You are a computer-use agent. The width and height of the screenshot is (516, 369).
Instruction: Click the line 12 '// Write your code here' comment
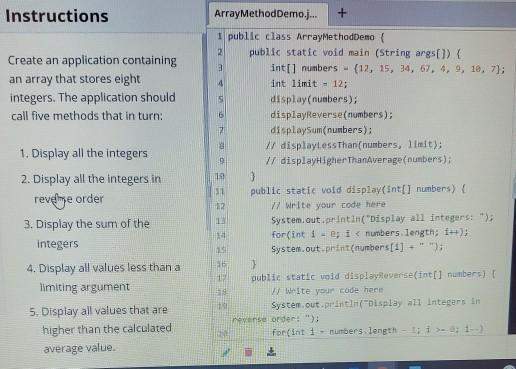click(x=328, y=205)
